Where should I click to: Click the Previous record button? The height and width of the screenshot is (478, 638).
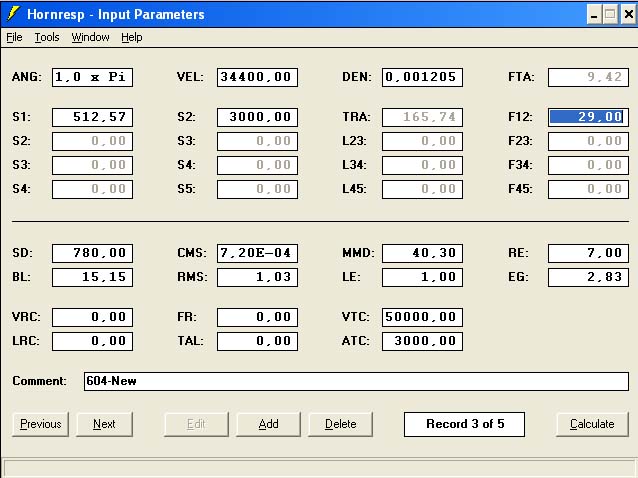(40, 424)
